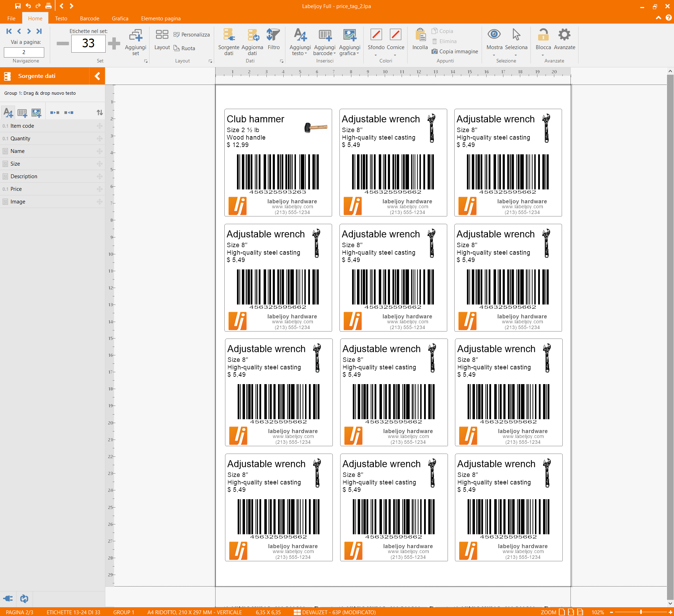
Task: Open Aggiungi testo dropdown
Action: click(300, 42)
